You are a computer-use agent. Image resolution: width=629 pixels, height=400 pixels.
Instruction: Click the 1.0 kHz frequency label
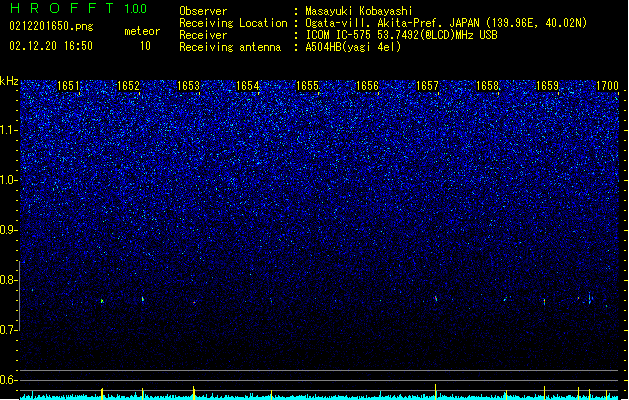pyautogui.click(x=8, y=180)
